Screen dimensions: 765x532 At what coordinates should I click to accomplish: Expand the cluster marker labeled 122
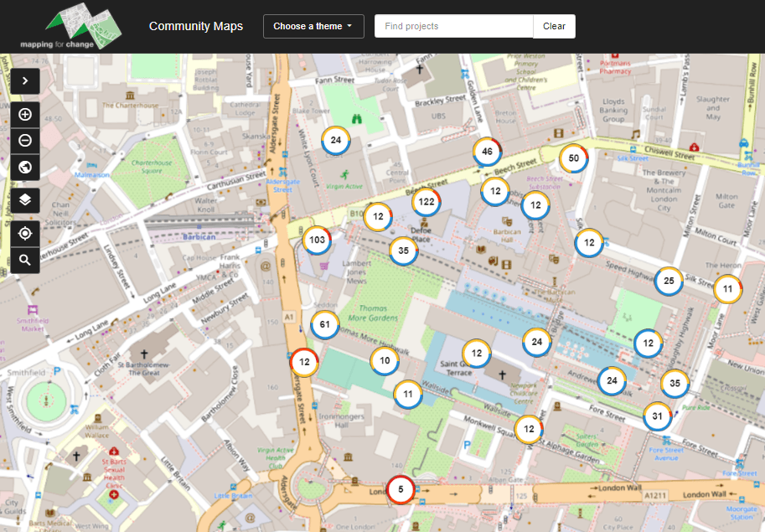coord(426,202)
